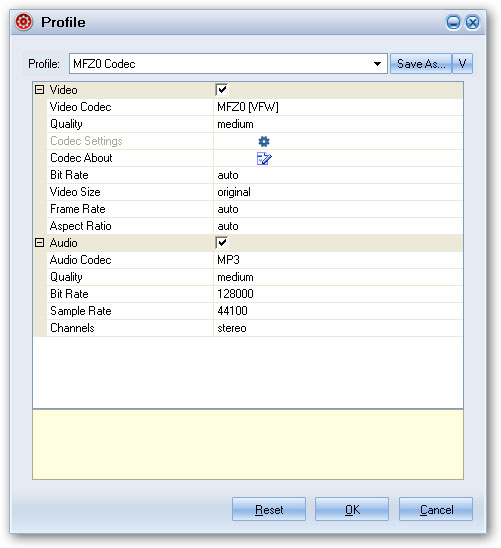Select the Video Codec MFZ0 [VFW] value

pos(338,107)
